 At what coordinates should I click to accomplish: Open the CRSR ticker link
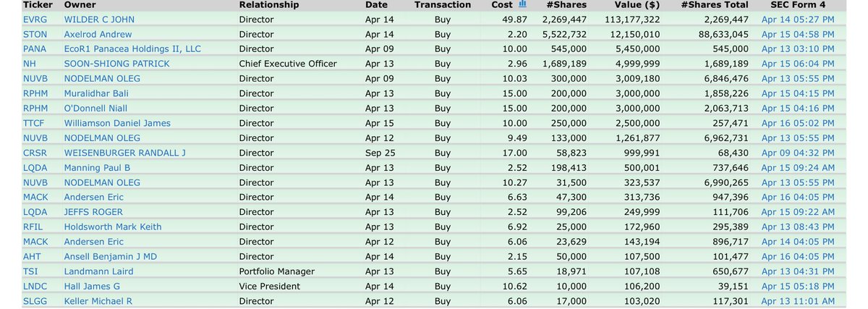pos(35,153)
